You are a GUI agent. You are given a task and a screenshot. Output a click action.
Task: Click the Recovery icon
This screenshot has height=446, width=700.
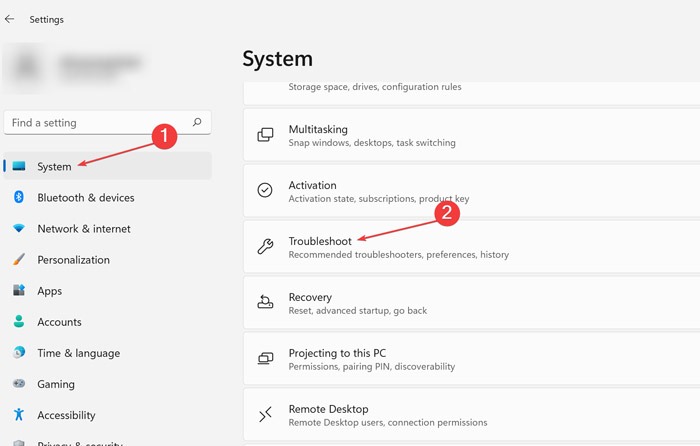265,303
